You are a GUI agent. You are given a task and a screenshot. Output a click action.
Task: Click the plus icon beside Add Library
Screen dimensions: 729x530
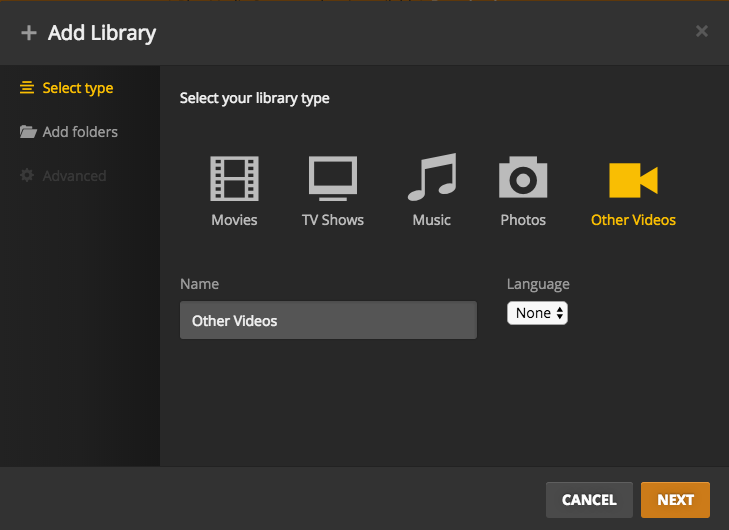28,33
